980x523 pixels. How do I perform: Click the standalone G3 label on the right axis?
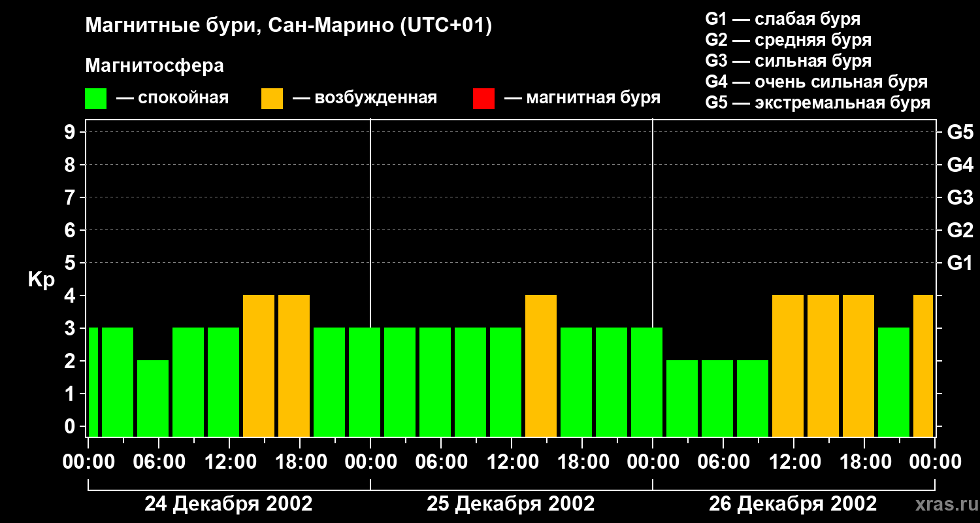(960, 197)
